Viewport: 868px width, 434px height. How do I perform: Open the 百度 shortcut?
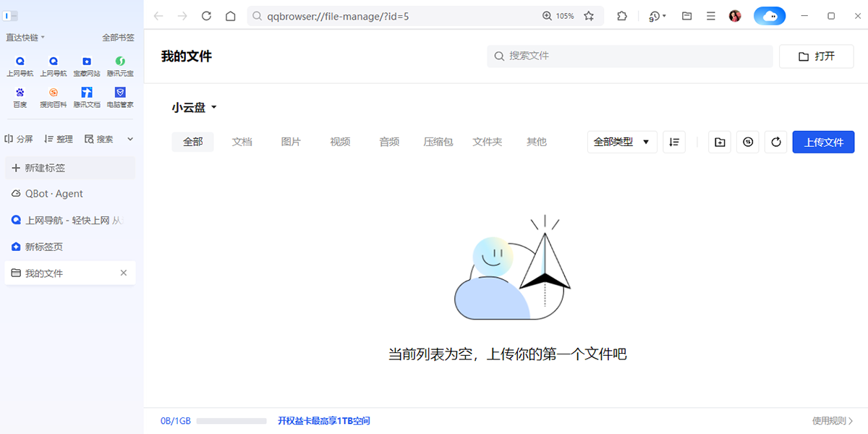(x=20, y=98)
